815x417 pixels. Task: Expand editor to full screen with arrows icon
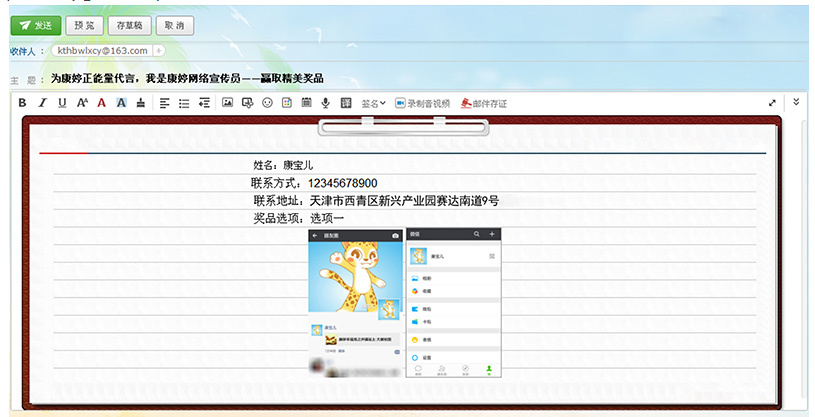772,103
